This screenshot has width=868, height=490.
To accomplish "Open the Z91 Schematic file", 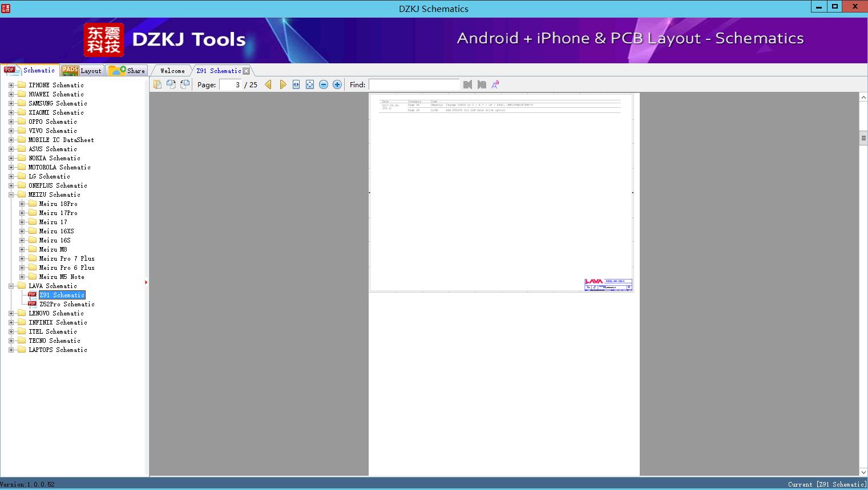I will pyautogui.click(x=62, y=295).
